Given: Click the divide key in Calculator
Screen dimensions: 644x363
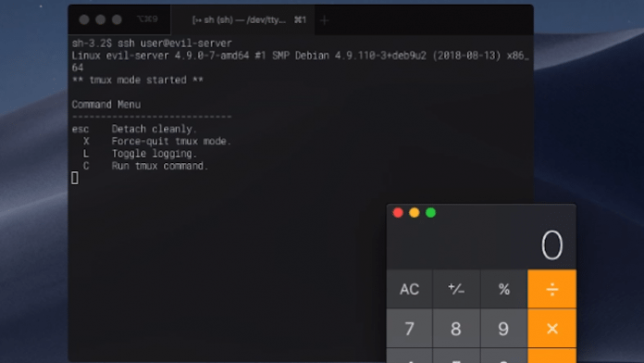Looking at the screenshot, I should (x=552, y=289).
